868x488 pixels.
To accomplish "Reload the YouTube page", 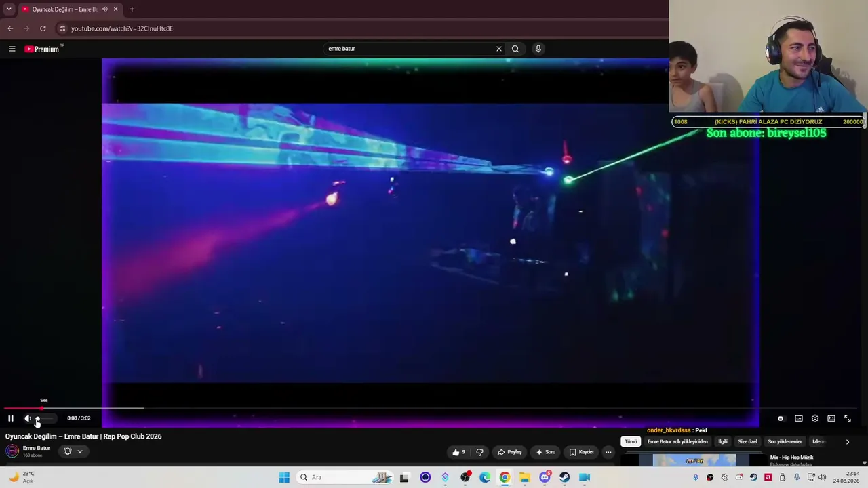I will (43, 28).
